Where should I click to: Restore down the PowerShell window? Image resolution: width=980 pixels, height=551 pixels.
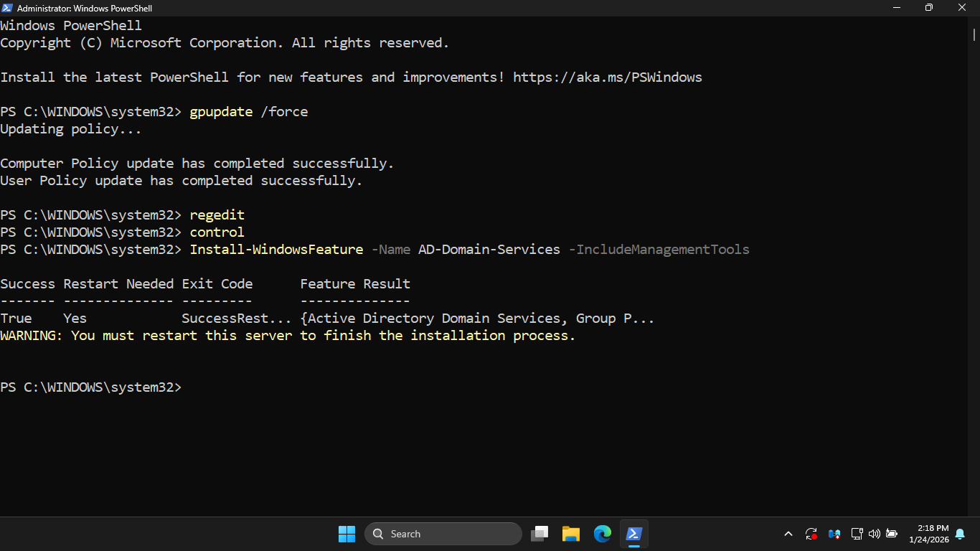pos(929,8)
